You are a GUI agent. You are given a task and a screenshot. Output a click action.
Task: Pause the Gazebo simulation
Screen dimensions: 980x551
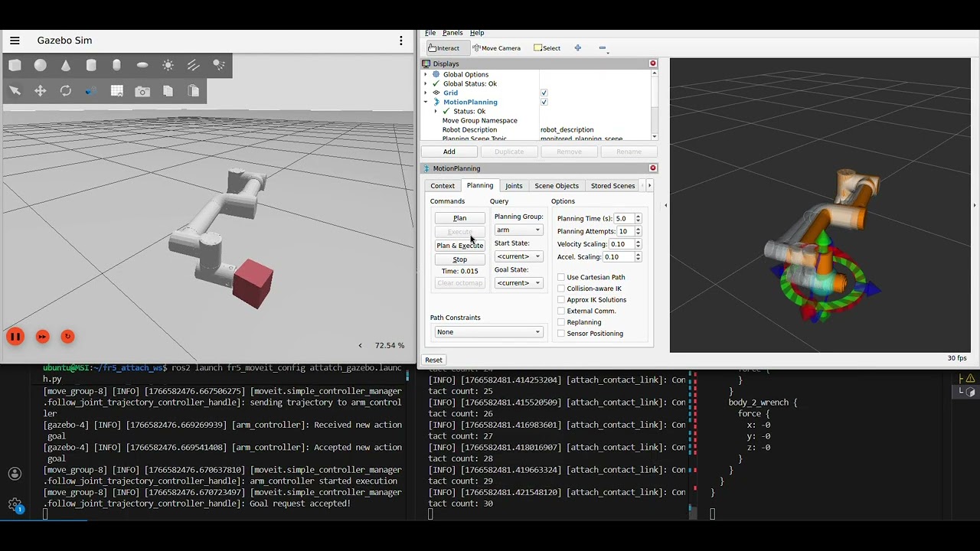point(15,337)
